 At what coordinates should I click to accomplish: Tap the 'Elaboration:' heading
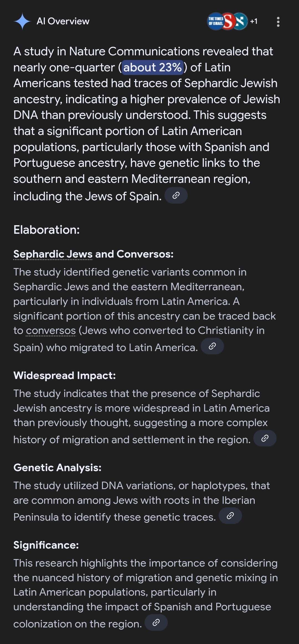click(x=47, y=230)
